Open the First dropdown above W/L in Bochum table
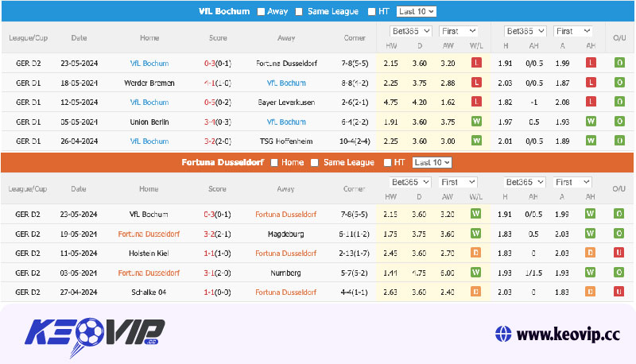The image size is (636, 364). 459,31
